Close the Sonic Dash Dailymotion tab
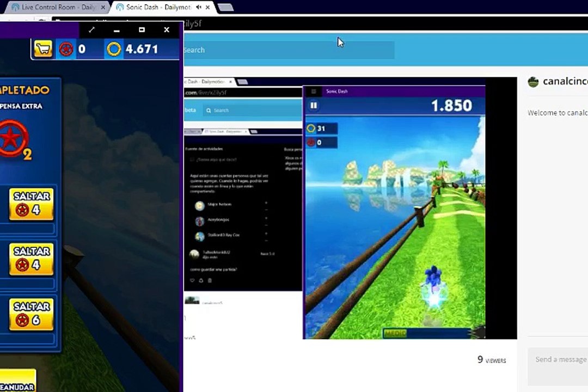Viewport: 588px width, 392px height. (x=208, y=7)
